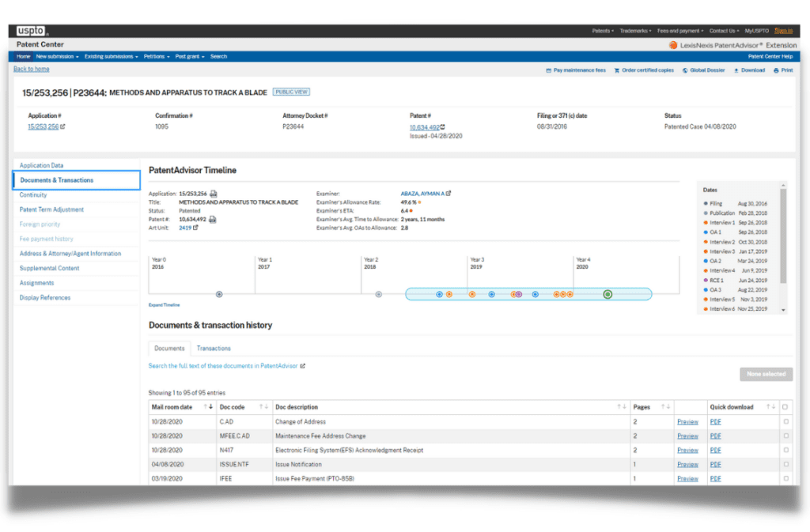Click the Print icon in the toolbar
The width and height of the screenshot is (810, 532).
click(x=776, y=70)
